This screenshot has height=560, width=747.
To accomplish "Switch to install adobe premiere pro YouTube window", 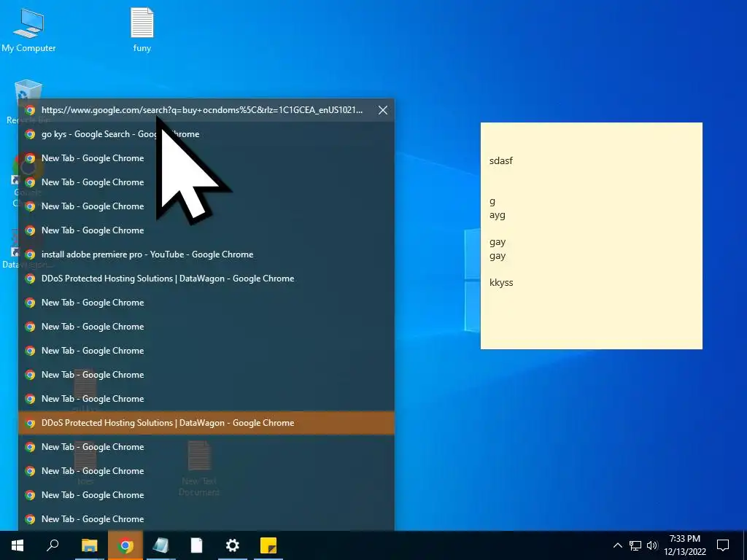I will tap(206, 254).
